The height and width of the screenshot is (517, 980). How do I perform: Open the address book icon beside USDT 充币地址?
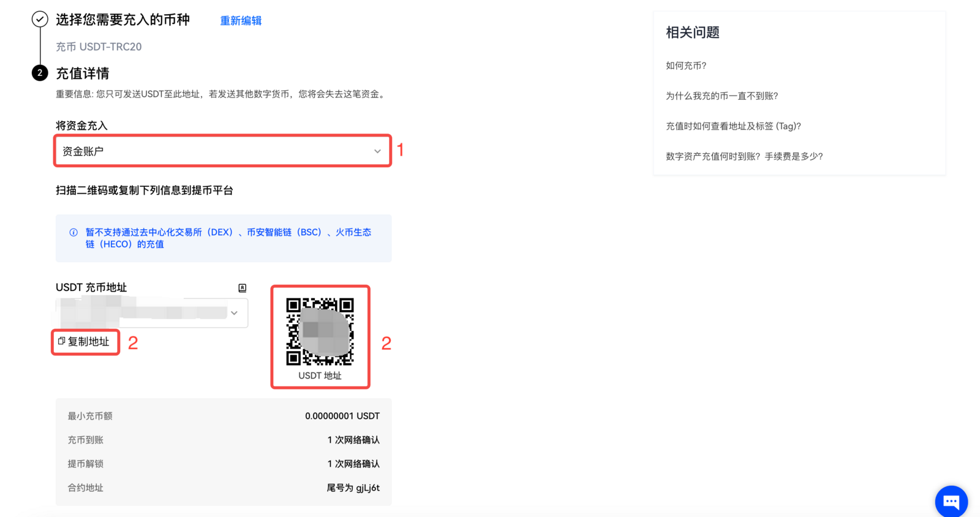242,288
